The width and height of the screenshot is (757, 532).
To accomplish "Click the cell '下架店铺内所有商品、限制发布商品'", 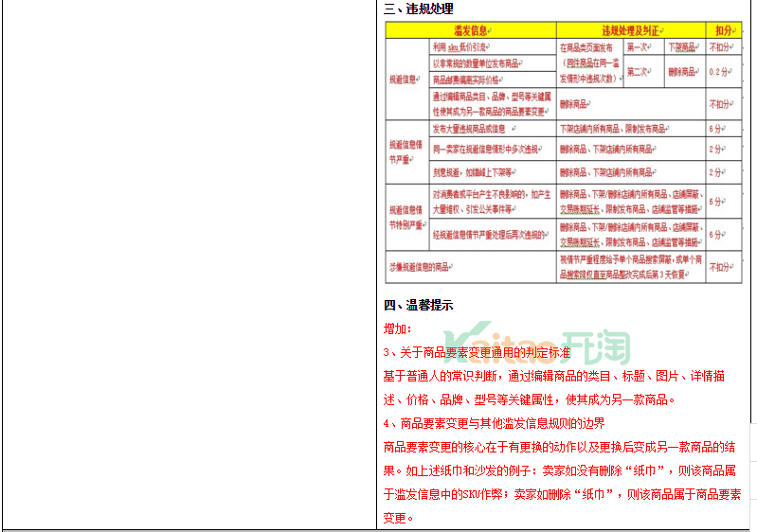I will click(x=630, y=129).
